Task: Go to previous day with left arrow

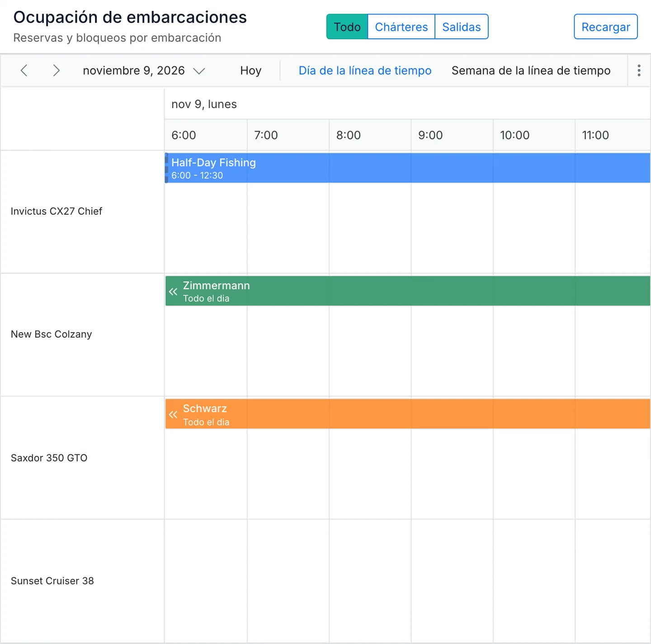Action: (24, 71)
